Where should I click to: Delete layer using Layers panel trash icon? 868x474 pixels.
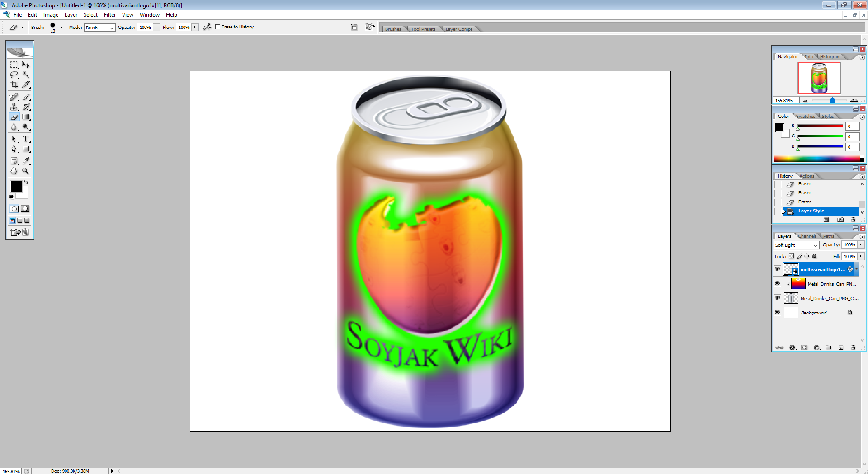pos(853,347)
